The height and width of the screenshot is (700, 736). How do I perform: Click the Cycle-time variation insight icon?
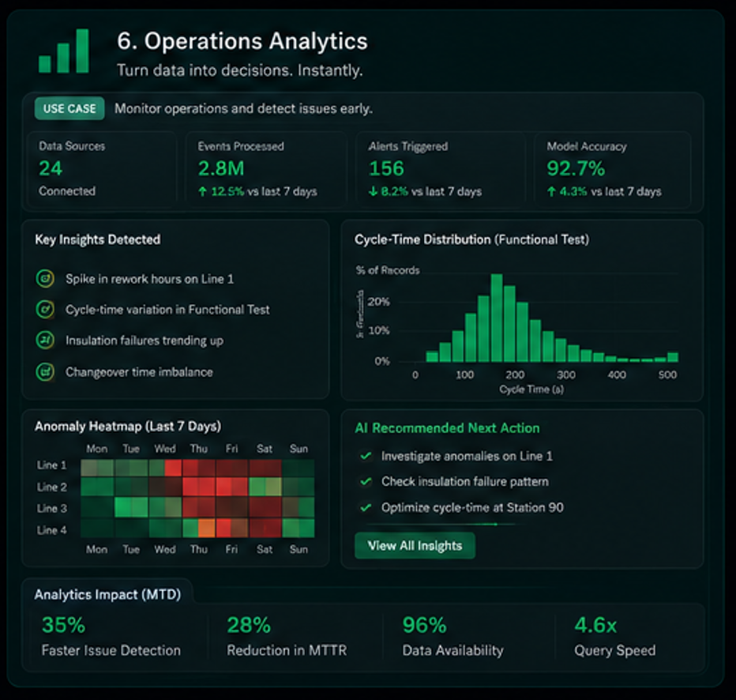pyautogui.click(x=45, y=310)
